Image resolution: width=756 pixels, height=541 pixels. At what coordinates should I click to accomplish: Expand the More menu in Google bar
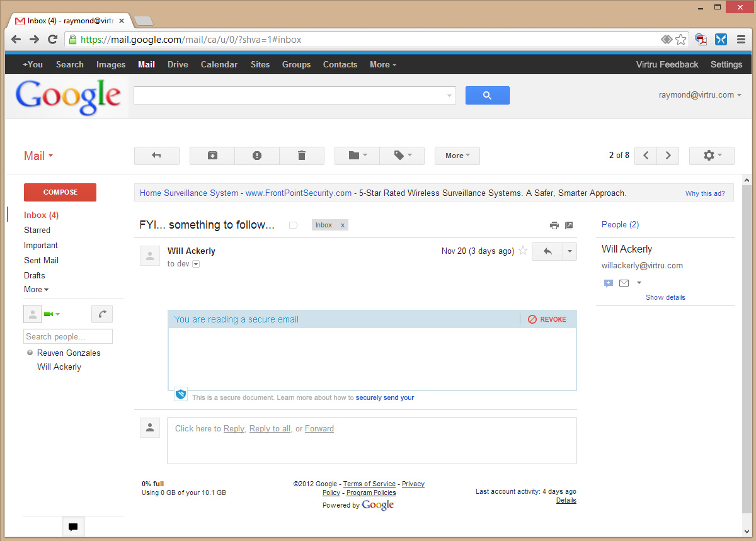pyautogui.click(x=383, y=64)
